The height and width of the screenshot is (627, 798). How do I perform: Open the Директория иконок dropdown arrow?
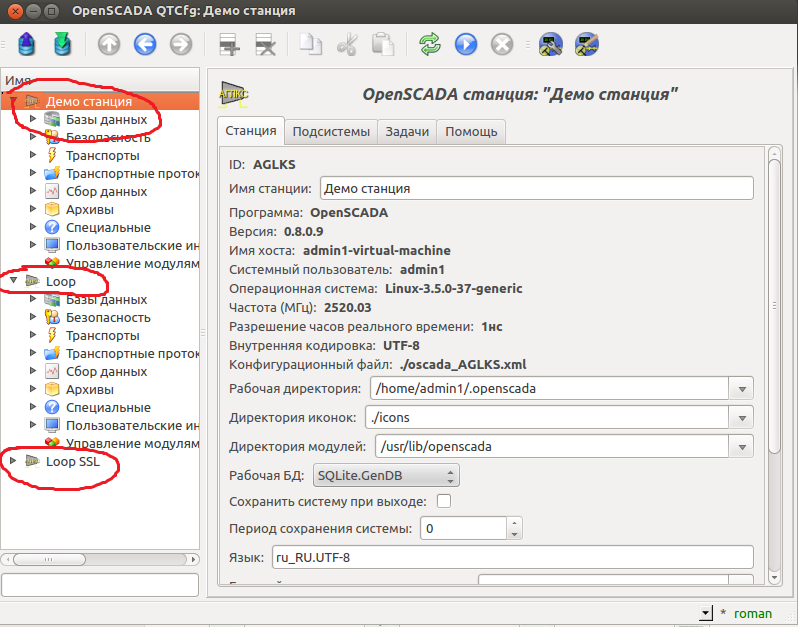point(741,417)
